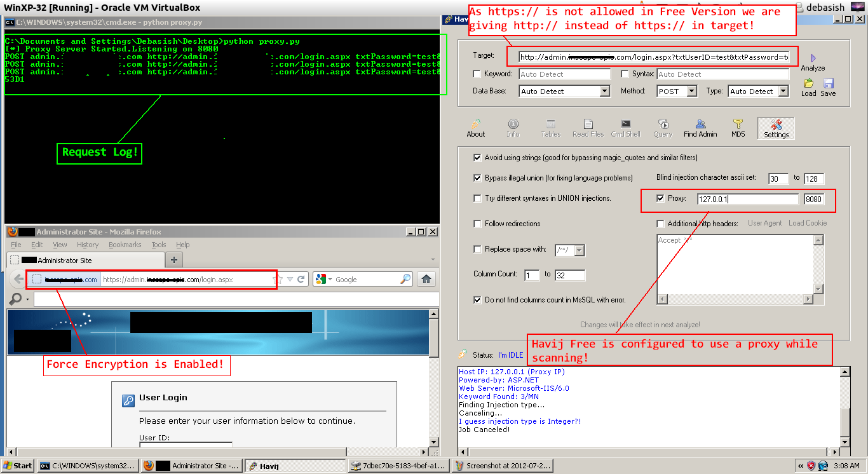
Task: Open the About tab in Havij
Action: 475,128
